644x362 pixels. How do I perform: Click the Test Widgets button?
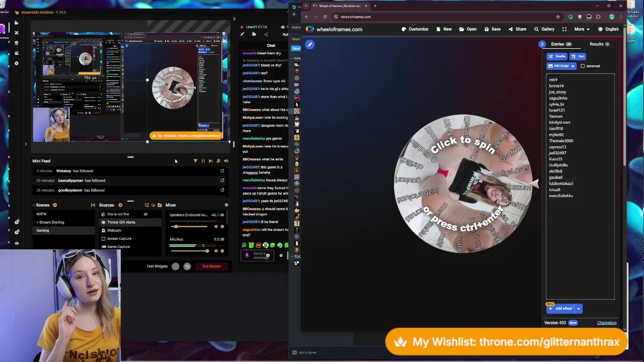157,266
